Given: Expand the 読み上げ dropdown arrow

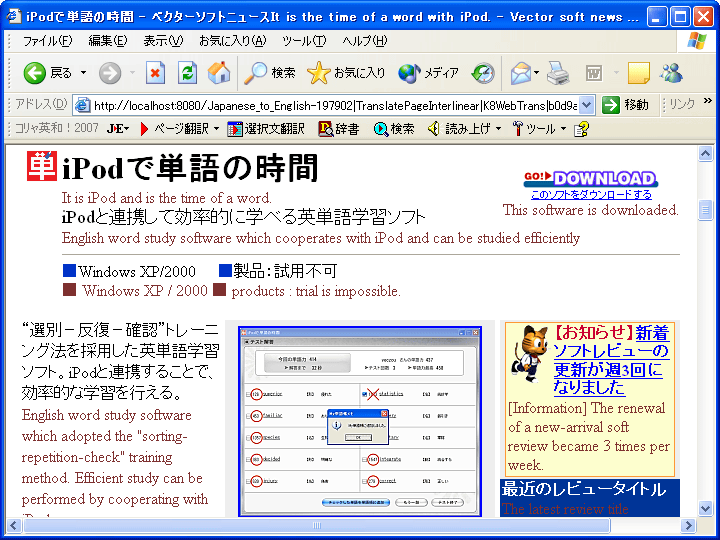Looking at the screenshot, I should click(498, 129).
